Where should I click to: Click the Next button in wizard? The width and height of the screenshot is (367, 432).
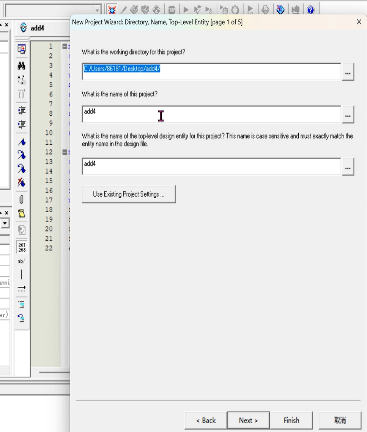click(x=248, y=420)
